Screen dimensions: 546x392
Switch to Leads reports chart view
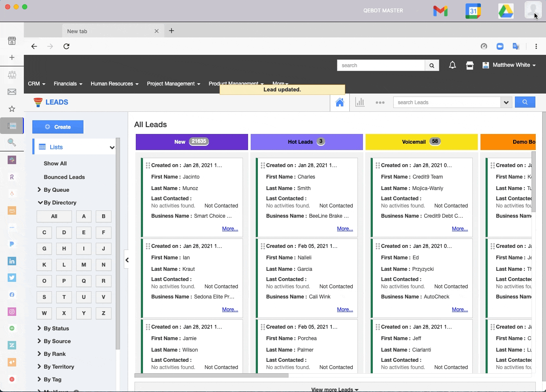click(360, 102)
